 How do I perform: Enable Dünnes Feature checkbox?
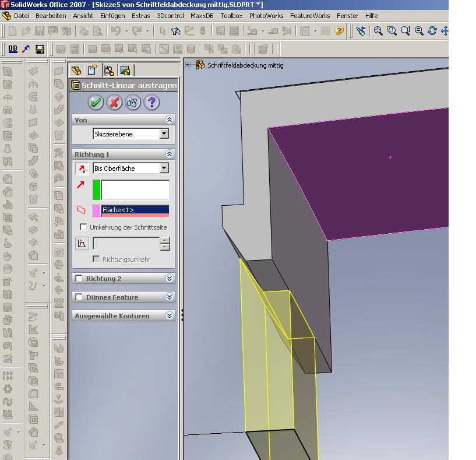pos(79,297)
